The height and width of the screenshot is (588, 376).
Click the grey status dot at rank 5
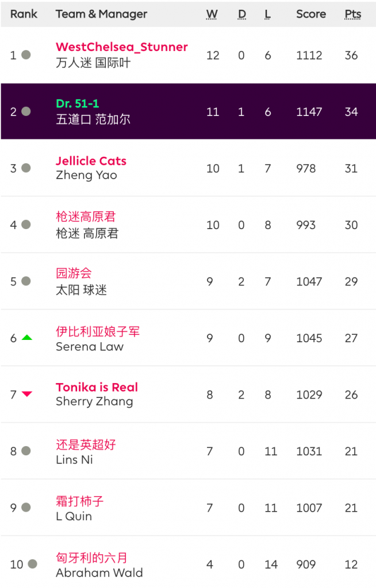coord(26,281)
